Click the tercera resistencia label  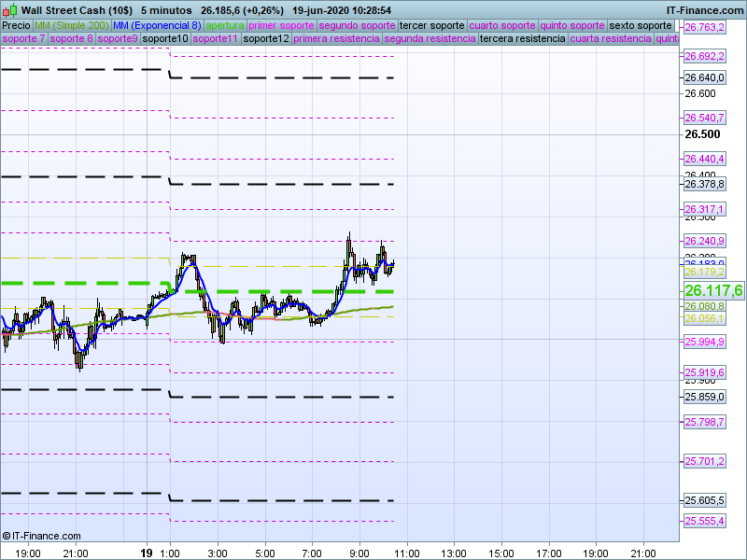(x=522, y=39)
